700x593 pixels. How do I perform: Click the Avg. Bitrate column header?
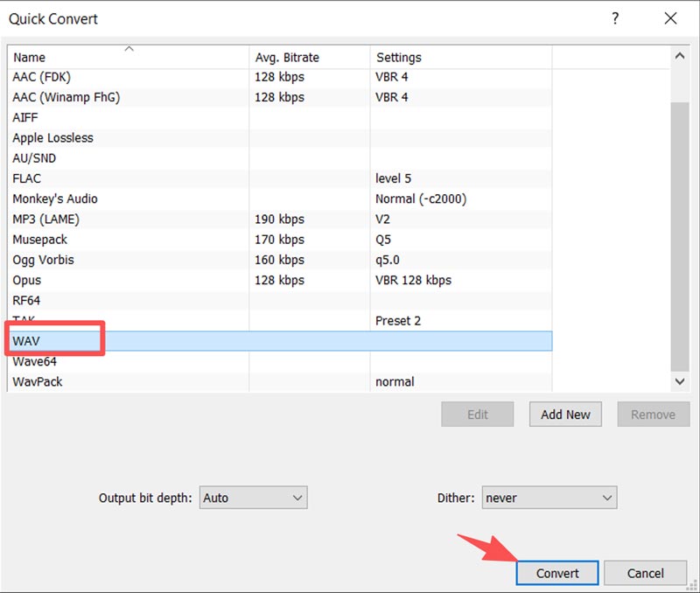[310, 57]
